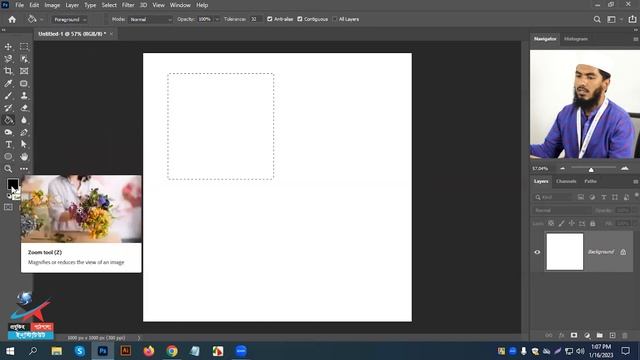Open the Opacity slider dropdown arrow
Screen dimensions: 640x360
click(x=217, y=19)
